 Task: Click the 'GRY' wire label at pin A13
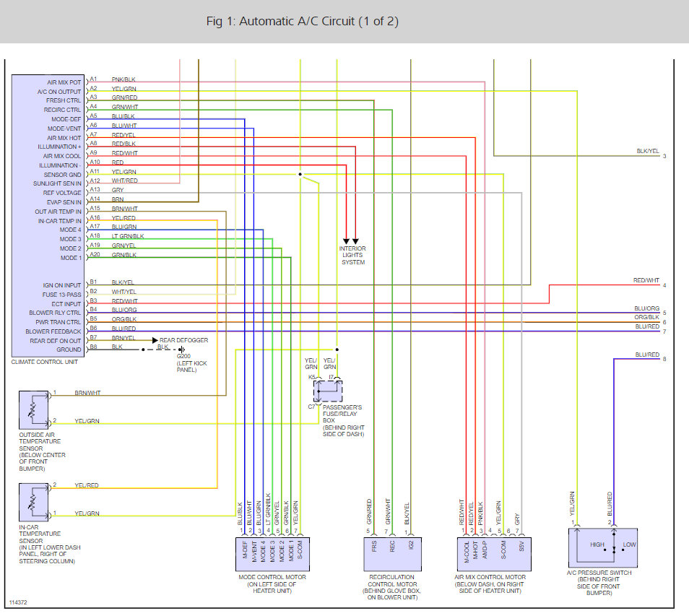[117, 190]
